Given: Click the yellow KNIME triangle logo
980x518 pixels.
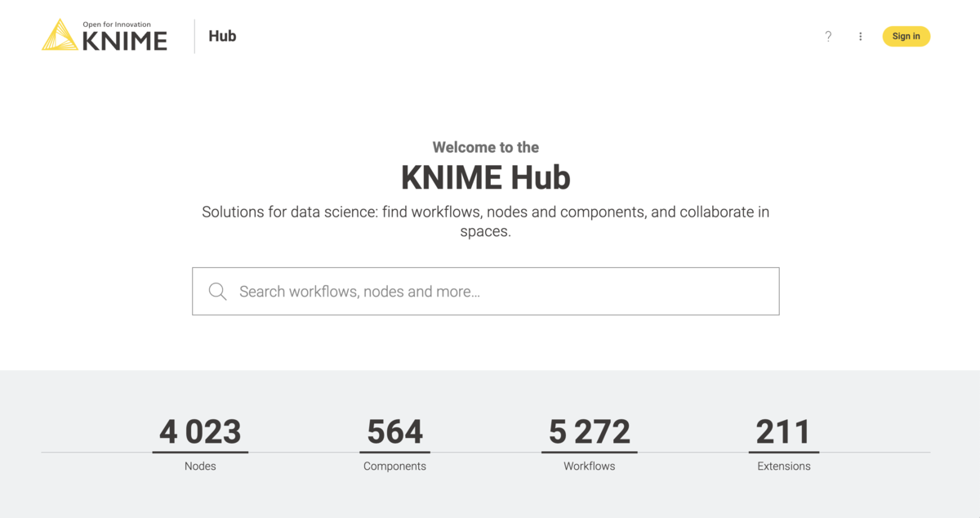Looking at the screenshot, I should [x=58, y=34].
